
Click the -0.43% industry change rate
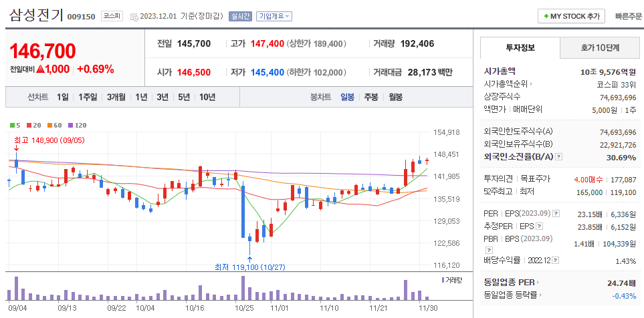click(x=625, y=295)
